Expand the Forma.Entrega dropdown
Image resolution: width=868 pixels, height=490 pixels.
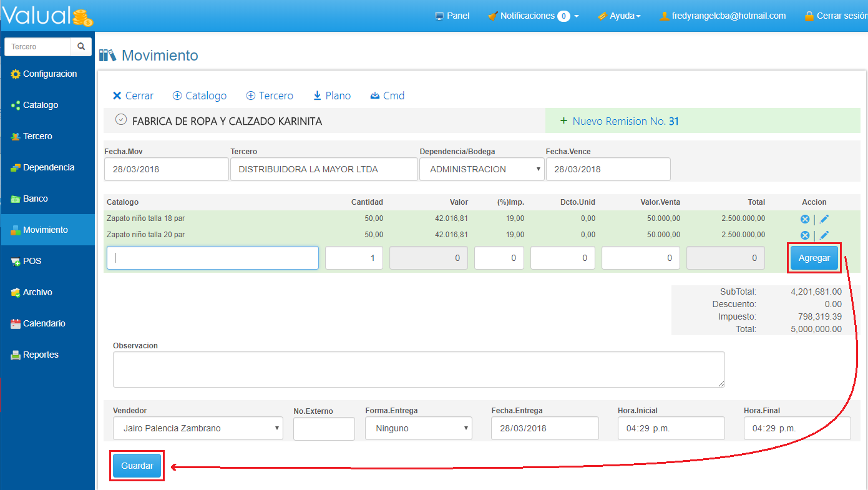(418, 429)
